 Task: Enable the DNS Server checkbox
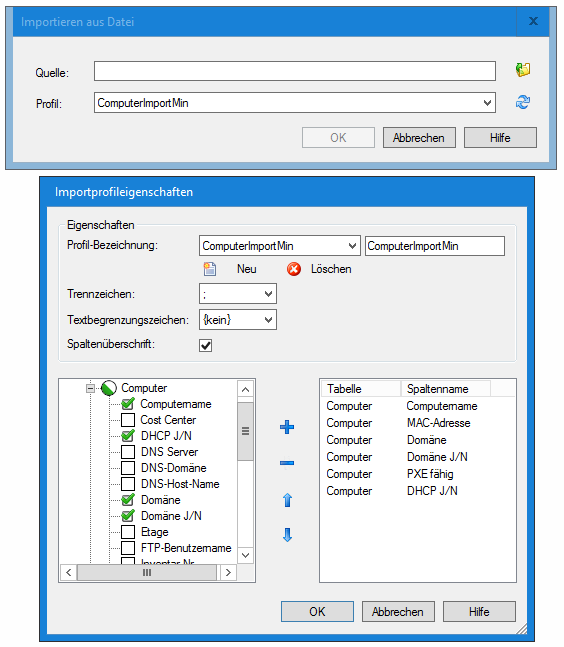pos(128,452)
